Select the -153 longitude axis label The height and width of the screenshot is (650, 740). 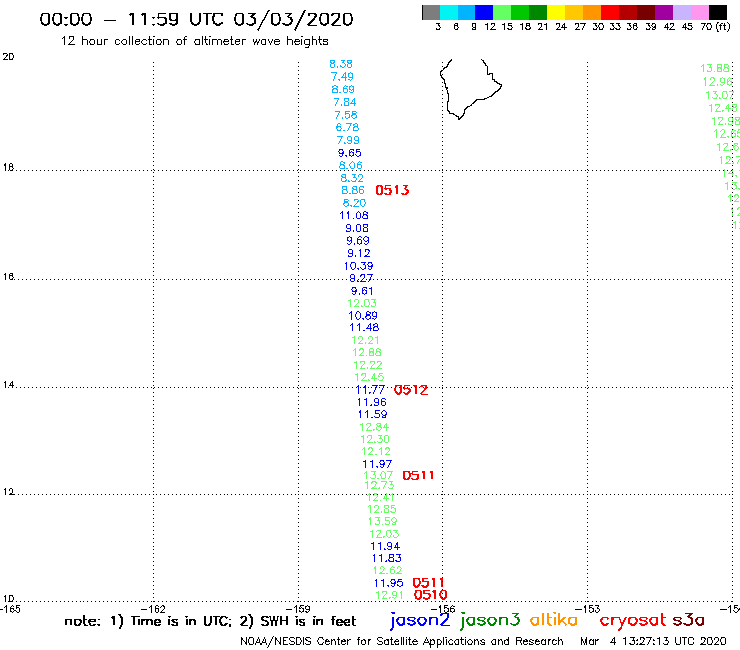[588, 609]
